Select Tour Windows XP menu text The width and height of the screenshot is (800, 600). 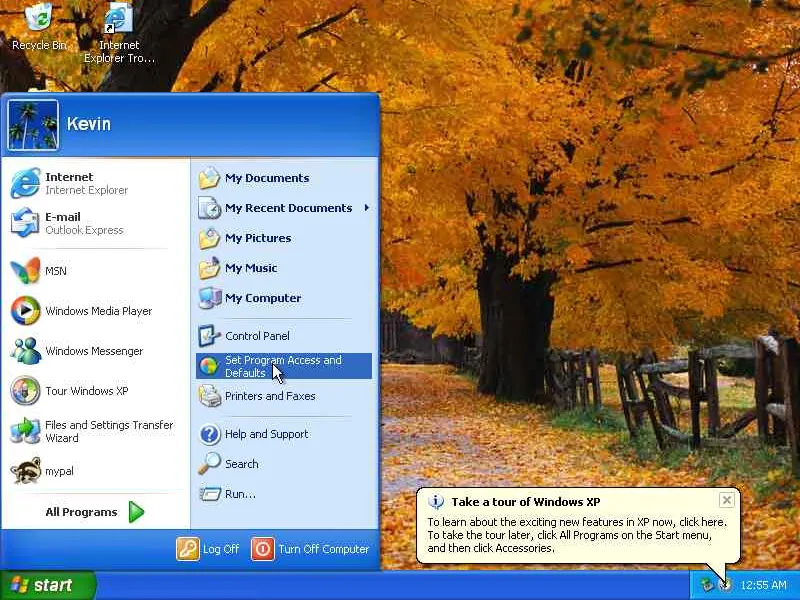coord(87,391)
